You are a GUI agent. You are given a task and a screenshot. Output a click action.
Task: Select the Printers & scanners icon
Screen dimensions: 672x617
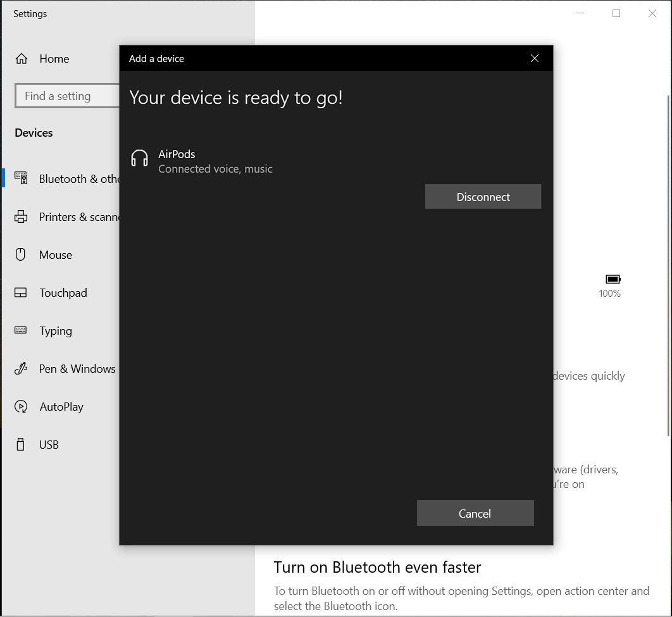pyautogui.click(x=21, y=217)
